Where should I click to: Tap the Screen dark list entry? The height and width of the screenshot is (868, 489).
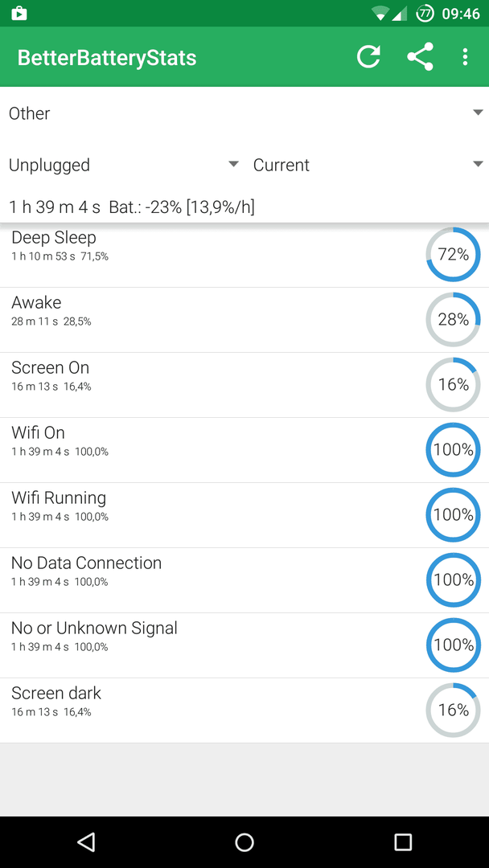point(244,710)
